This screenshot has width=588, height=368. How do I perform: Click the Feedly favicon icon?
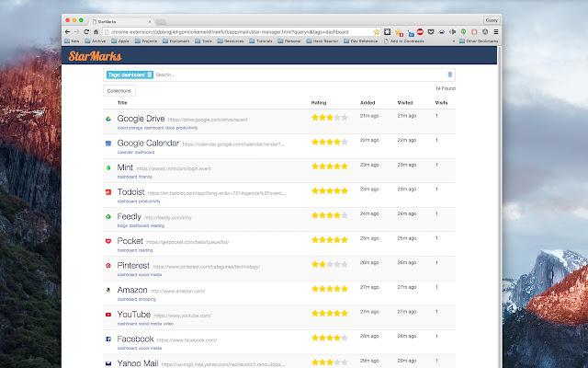click(x=108, y=217)
